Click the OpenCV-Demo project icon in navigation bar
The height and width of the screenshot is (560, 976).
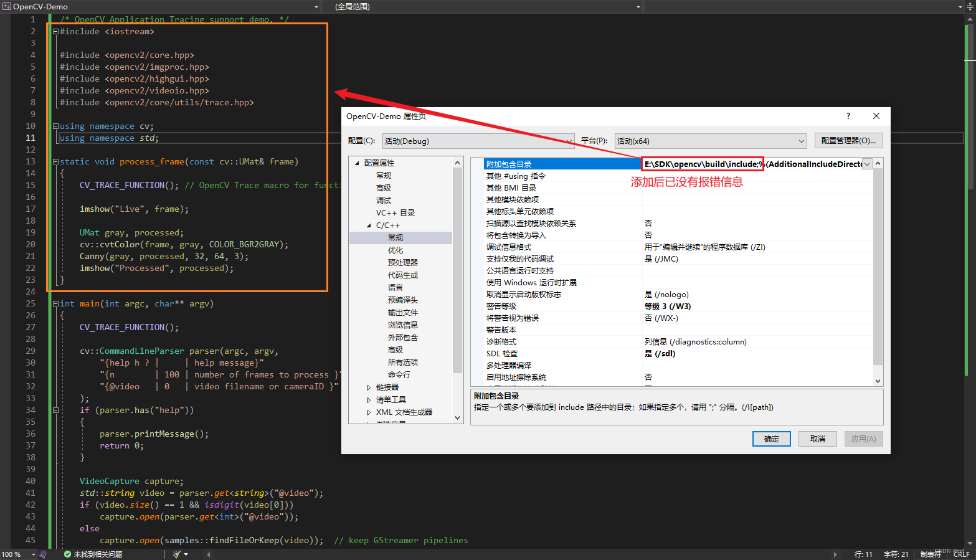click(x=7, y=7)
